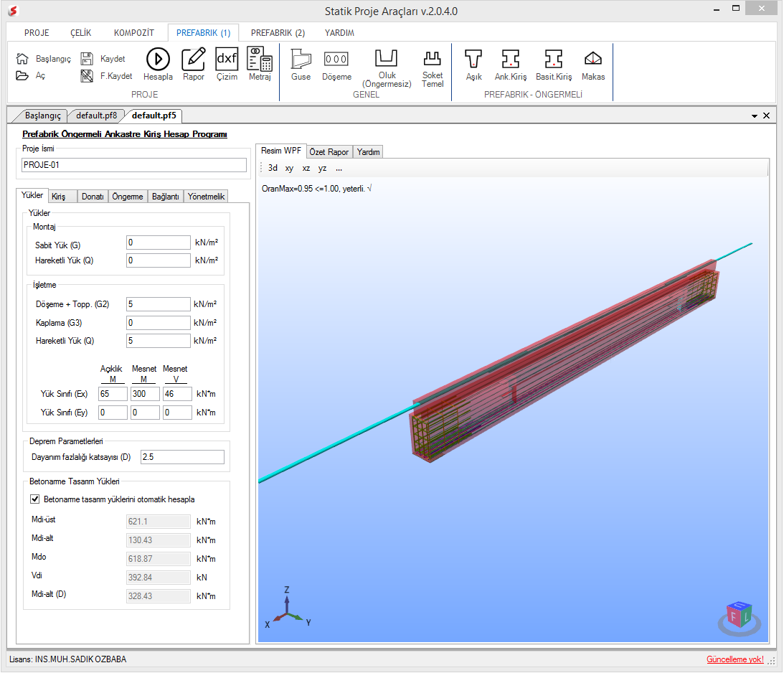Viewport: 784px width, 673px height.
Task: Set view to 3d
Action: 273,168
